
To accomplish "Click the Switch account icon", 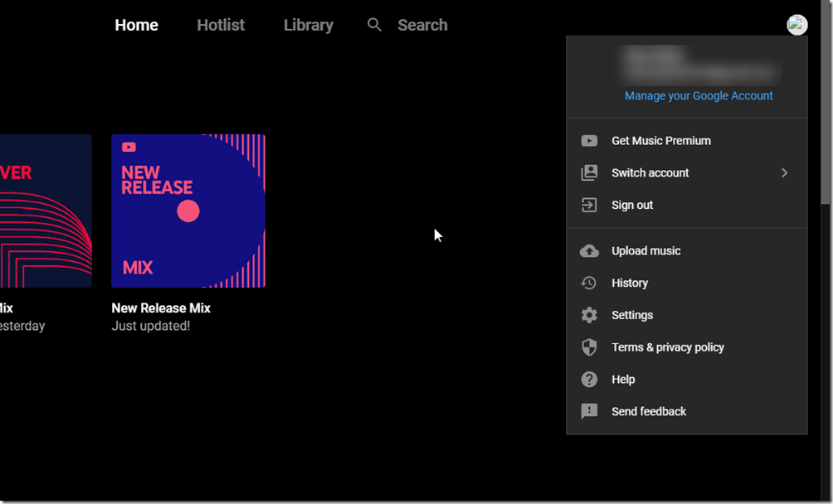I will pyautogui.click(x=589, y=173).
